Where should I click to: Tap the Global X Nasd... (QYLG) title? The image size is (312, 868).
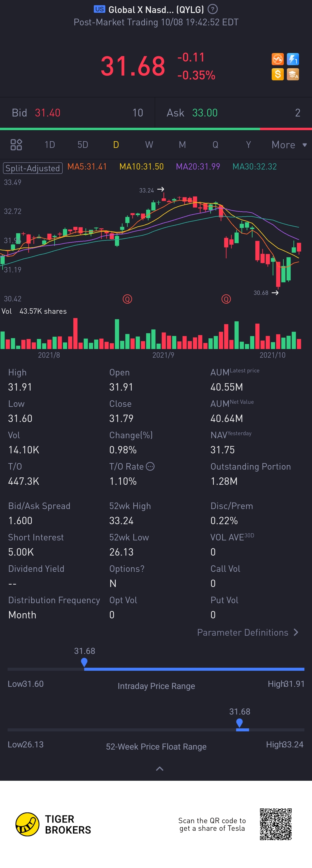click(156, 10)
